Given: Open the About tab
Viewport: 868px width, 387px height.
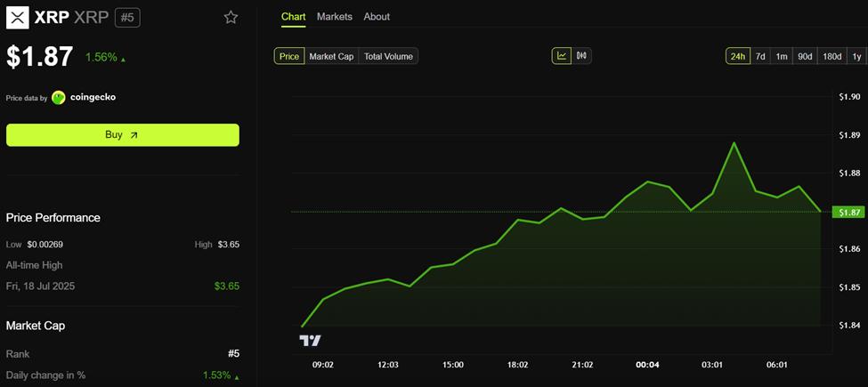Looking at the screenshot, I should 377,17.
